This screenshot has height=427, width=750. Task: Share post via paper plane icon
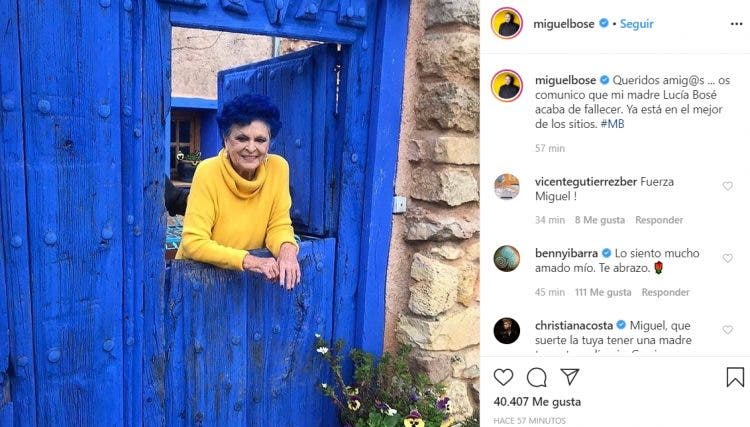tap(570, 377)
